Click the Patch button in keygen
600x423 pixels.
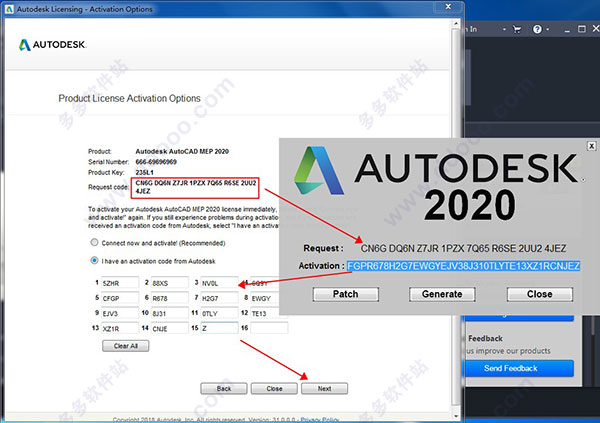pos(346,294)
